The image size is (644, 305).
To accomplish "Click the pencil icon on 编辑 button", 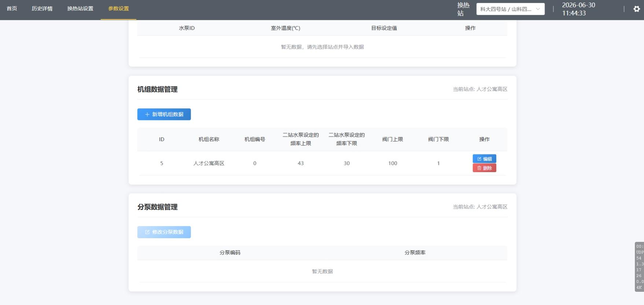I will pyautogui.click(x=479, y=159).
